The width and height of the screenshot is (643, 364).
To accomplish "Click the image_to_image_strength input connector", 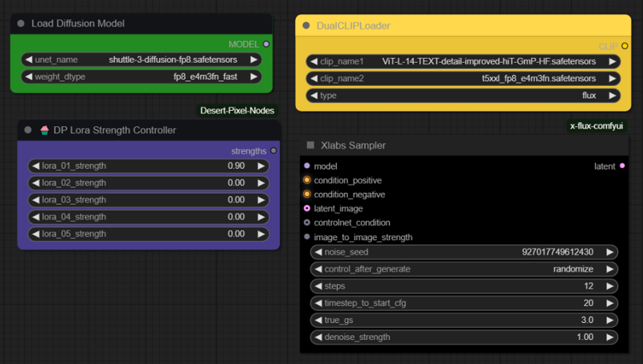I will pos(307,236).
